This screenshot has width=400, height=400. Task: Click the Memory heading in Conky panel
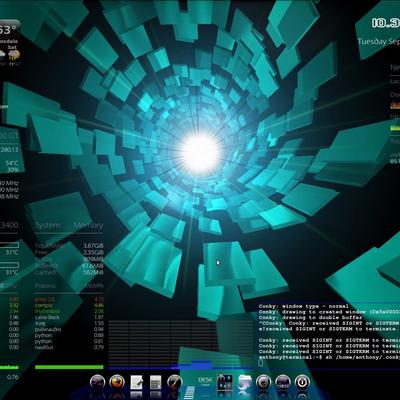coord(88,225)
